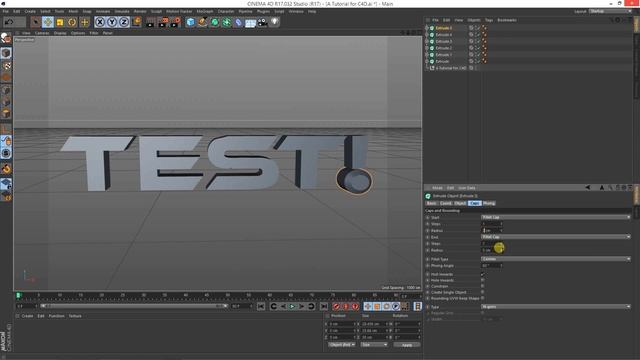Activate the Scale tool
Viewport: 640px width, 360px height.
point(60,22)
